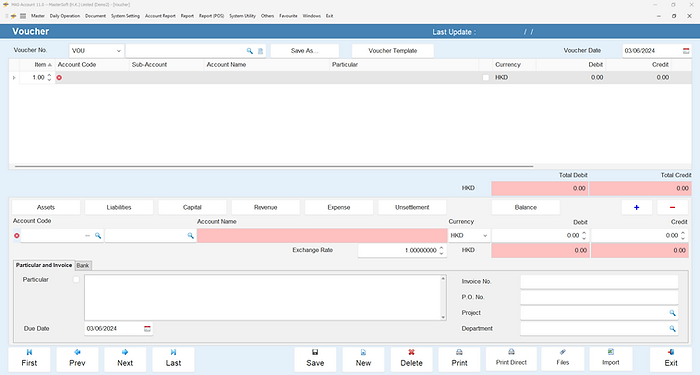Click the Invoice No. input field
This screenshot has height=375, width=700.
pyautogui.click(x=599, y=282)
